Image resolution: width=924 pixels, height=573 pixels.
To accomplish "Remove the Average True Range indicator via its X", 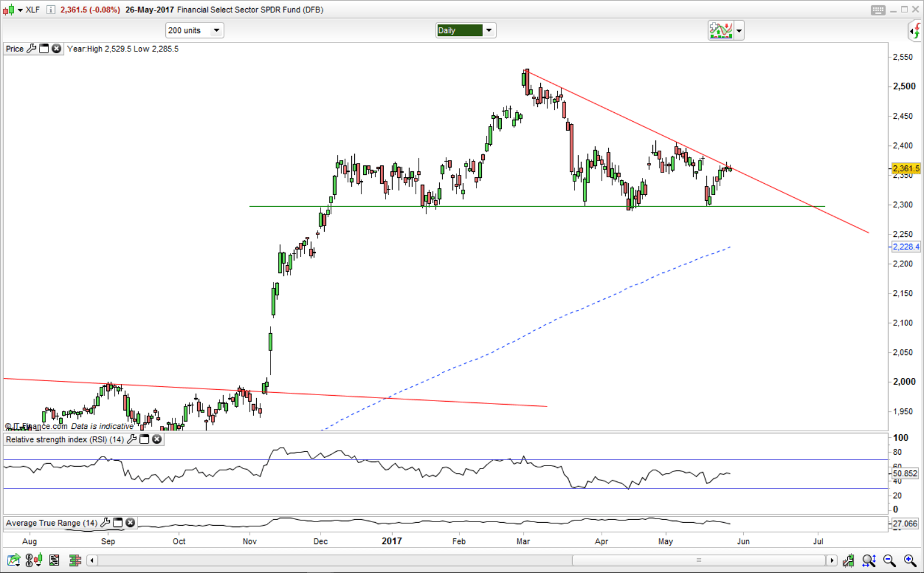I will 130,523.
